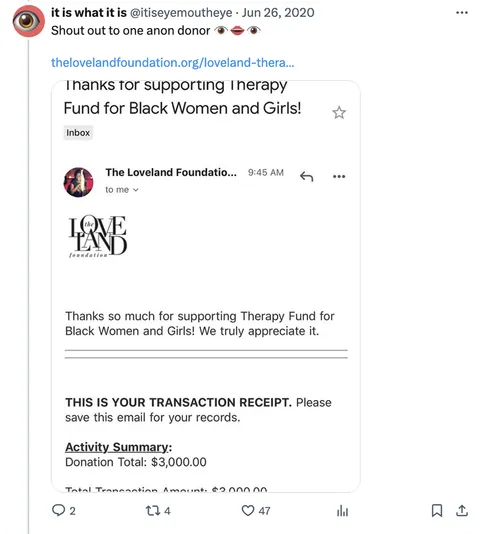
Task: Click the email reply arrow icon
Action: pos(306,176)
